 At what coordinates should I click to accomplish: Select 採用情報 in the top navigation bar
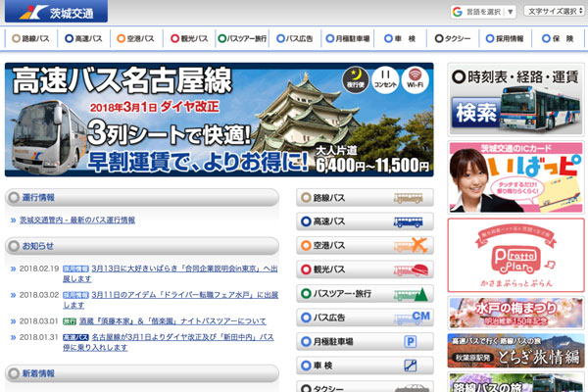click(x=505, y=38)
